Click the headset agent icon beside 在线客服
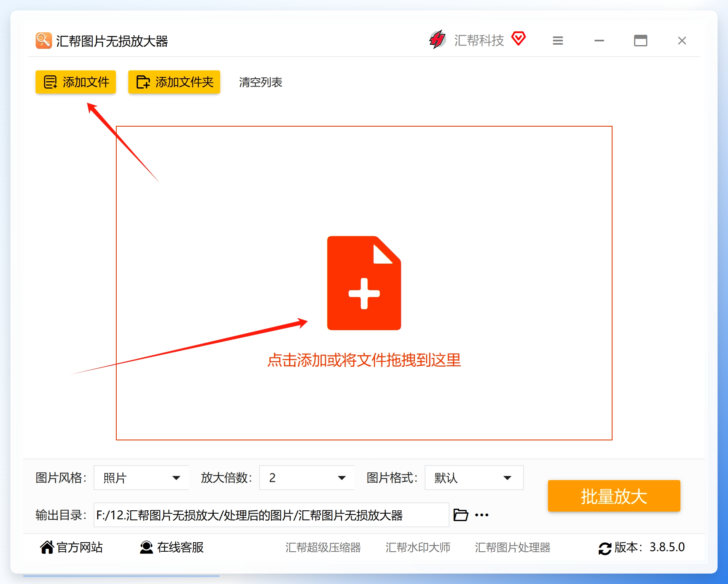728x584 pixels. pyautogui.click(x=146, y=547)
